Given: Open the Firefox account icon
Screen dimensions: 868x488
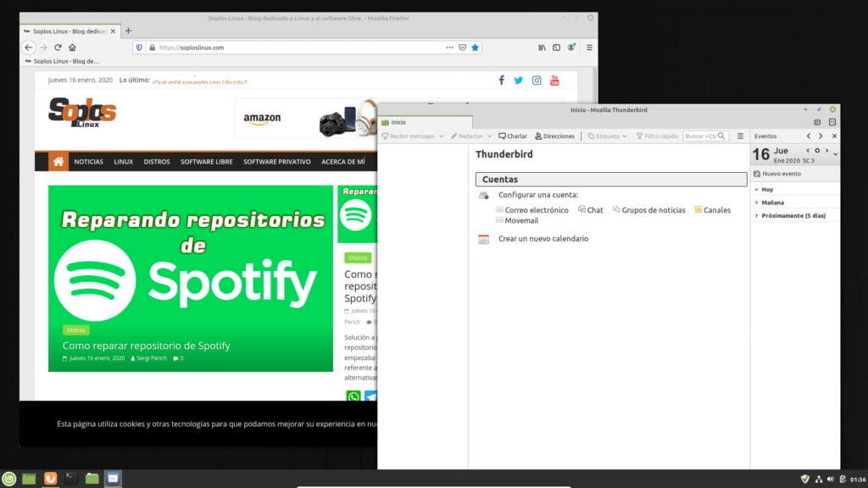Looking at the screenshot, I should (x=571, y=47).
